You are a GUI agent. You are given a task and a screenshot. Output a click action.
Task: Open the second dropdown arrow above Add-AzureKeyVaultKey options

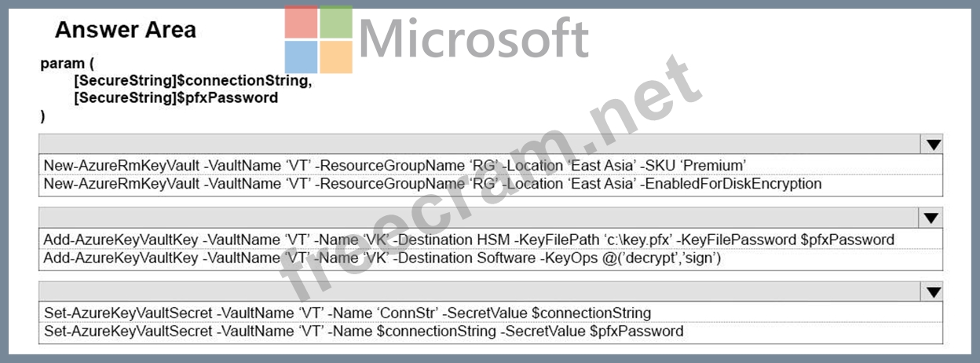pos(933,218)
